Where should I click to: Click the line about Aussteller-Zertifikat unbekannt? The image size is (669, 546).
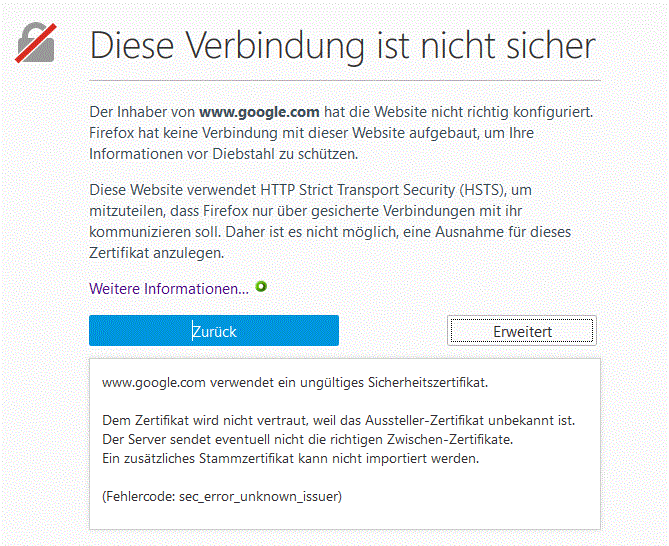coord(339,419)
